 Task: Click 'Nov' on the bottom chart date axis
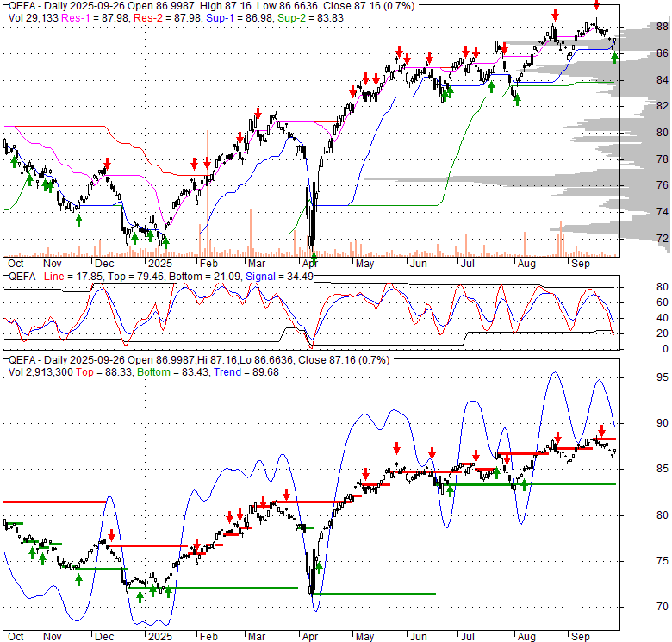53,637
